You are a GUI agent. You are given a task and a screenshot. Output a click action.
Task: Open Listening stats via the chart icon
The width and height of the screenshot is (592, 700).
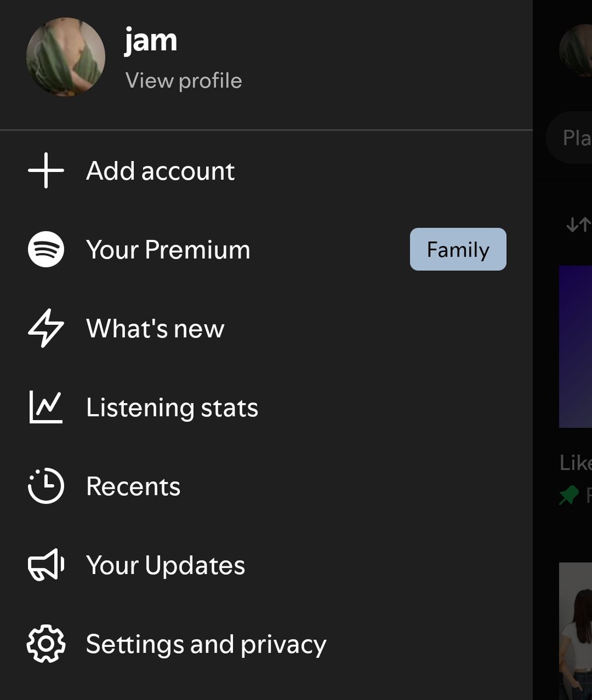tap(45, 407)
